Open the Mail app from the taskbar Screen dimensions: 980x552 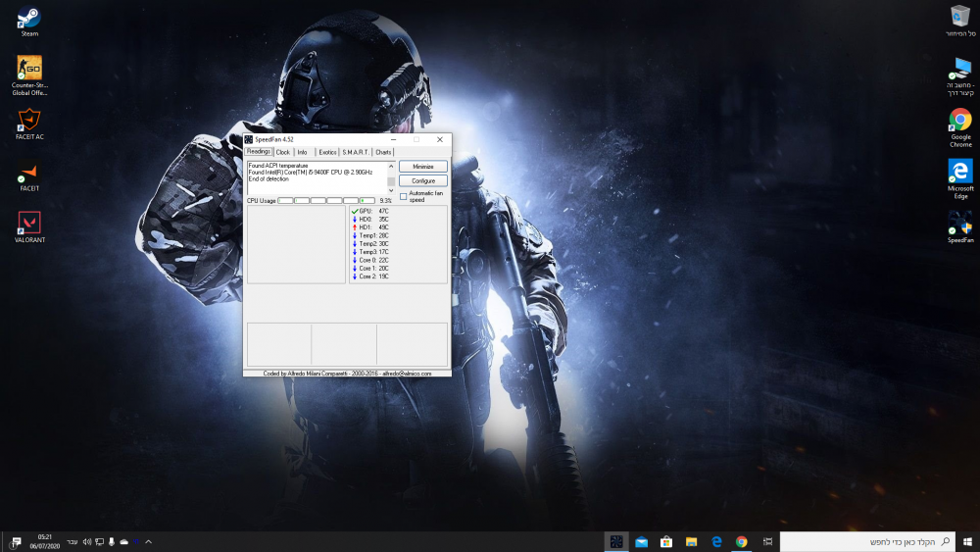click(x=641, y=541)
